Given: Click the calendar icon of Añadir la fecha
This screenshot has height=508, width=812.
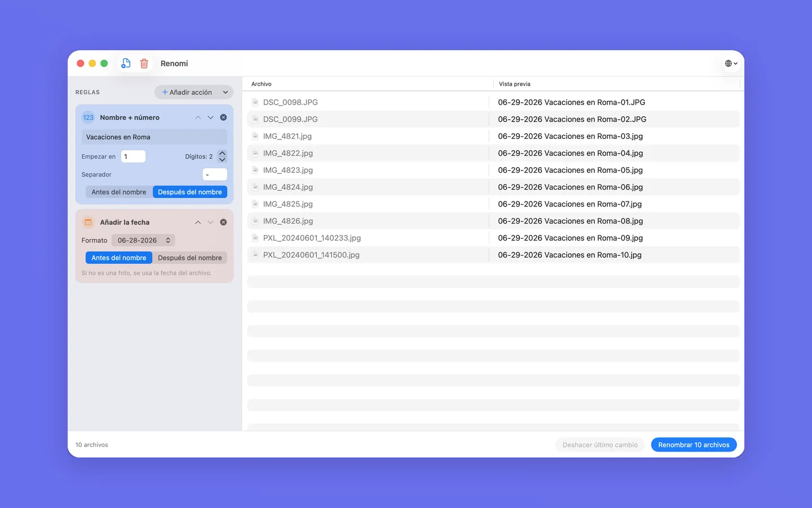Looking at the screenshot, I should click(88, 222).
